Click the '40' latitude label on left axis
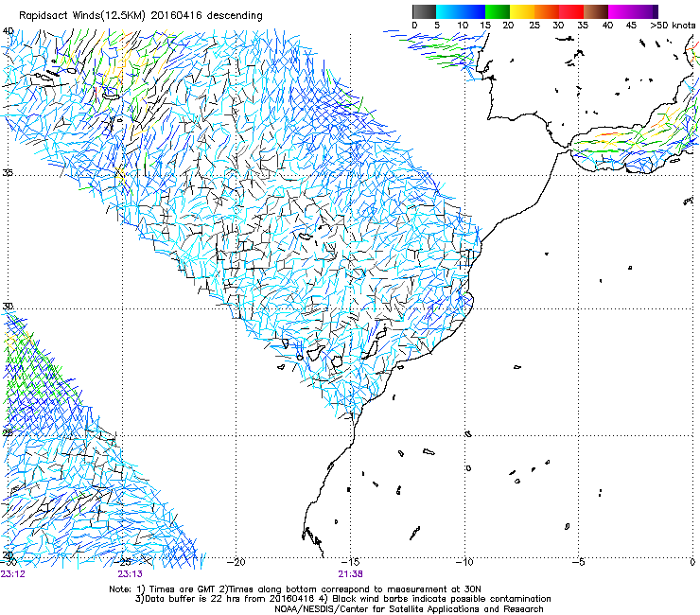The width and height of the screenshot is (700, 615). click(x=8, y=31)
